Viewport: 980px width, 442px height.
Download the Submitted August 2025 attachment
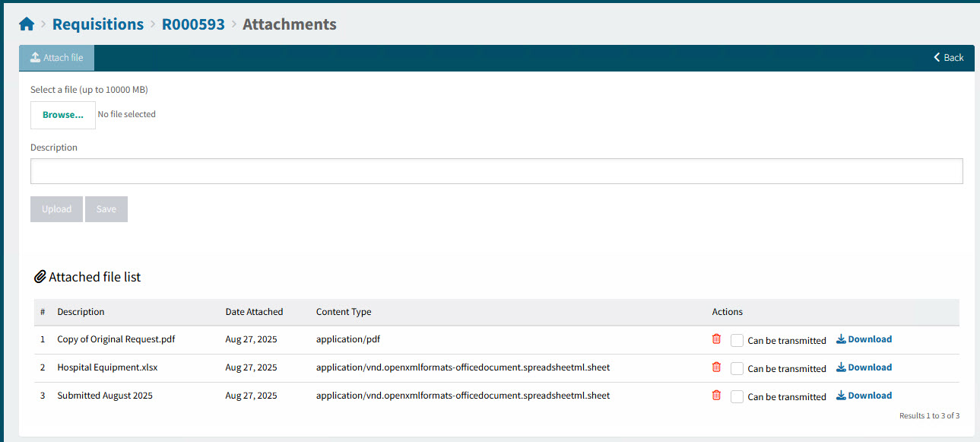tap(864, 396)
